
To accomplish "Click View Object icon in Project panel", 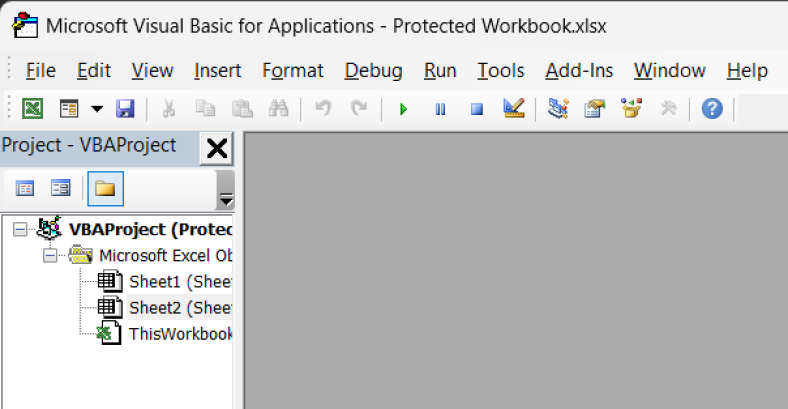I will click(x=61, y=188).
